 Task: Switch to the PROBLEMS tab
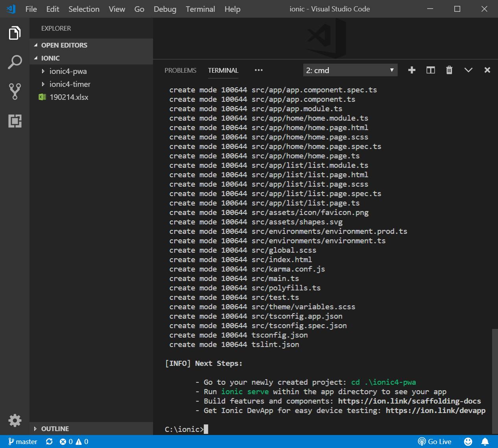coord(180,70)
